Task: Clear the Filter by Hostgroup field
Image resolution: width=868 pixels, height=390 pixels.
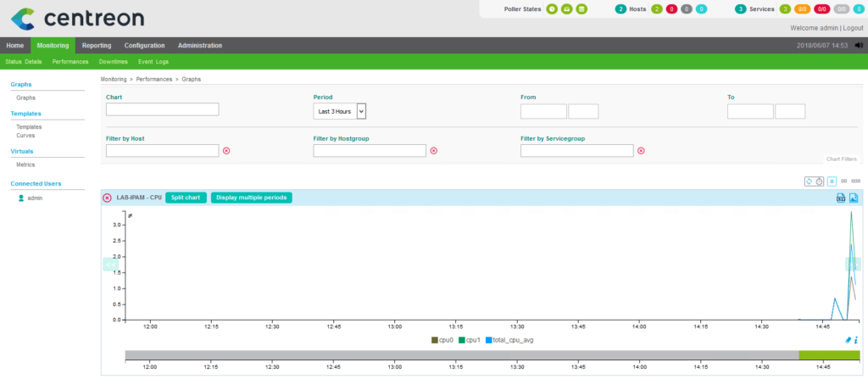Action: pos(433,151)
